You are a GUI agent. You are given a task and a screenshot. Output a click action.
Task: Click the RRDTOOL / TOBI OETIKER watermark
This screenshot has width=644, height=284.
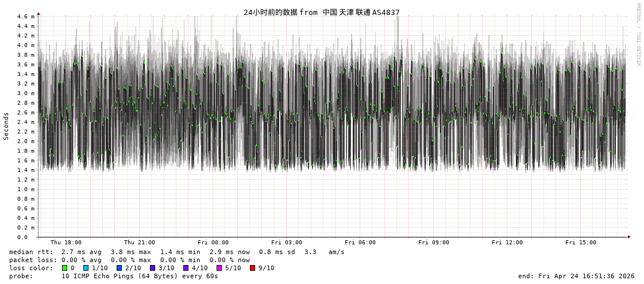point(638,34)
